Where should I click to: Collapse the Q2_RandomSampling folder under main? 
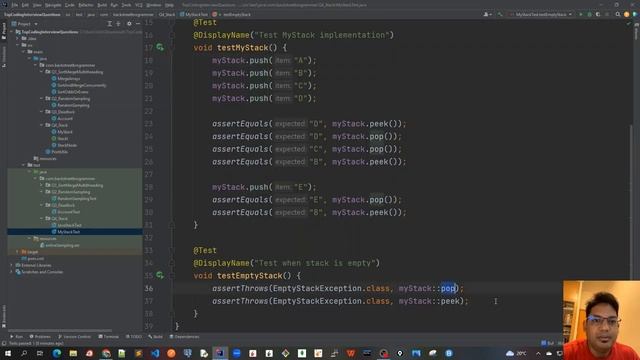tap(42, 98)
